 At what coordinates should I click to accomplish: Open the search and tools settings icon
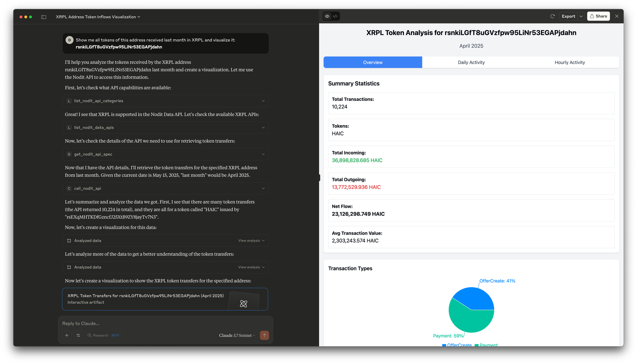(78, 335)
